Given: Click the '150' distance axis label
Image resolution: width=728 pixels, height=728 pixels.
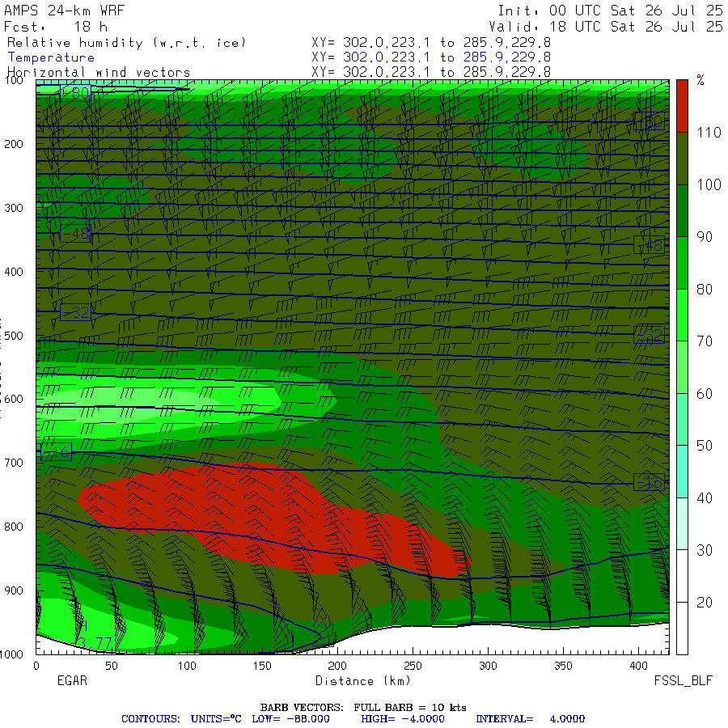Looking at the screenshot, I should pos(262,667).
